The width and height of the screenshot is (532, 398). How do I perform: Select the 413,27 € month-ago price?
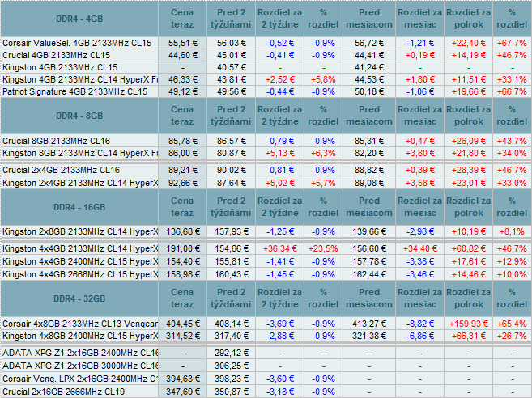pyautogui.click(x=369, y=324)
